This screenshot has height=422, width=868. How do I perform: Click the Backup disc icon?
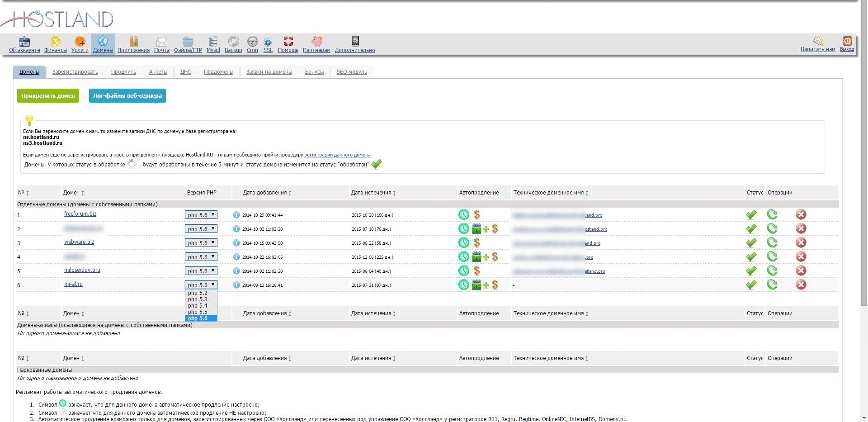click(233, 42)
